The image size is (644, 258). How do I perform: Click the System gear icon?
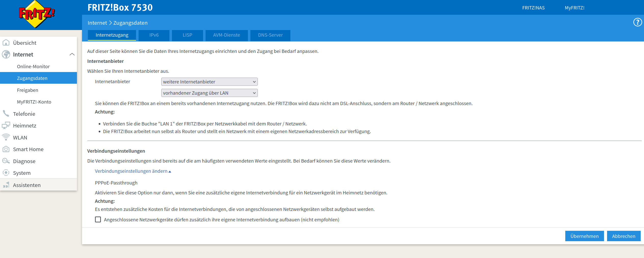pyautogui.click(x=6, y=173)
